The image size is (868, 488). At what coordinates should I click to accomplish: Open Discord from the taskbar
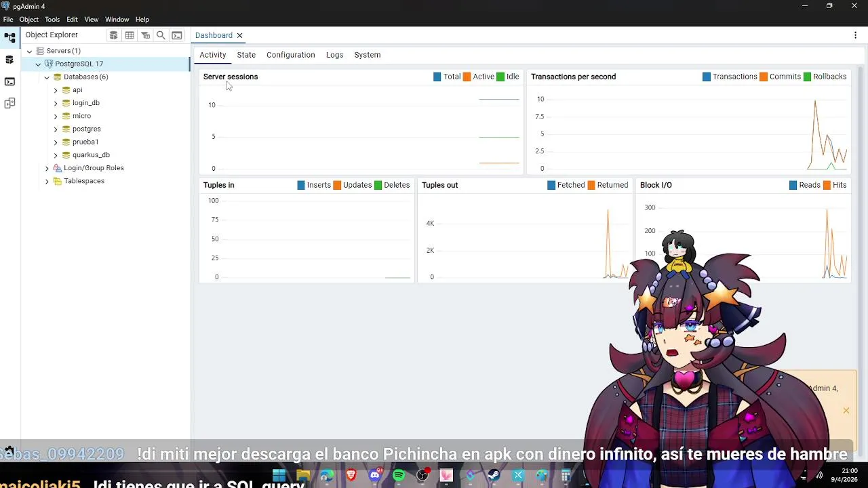coord(375,476)
